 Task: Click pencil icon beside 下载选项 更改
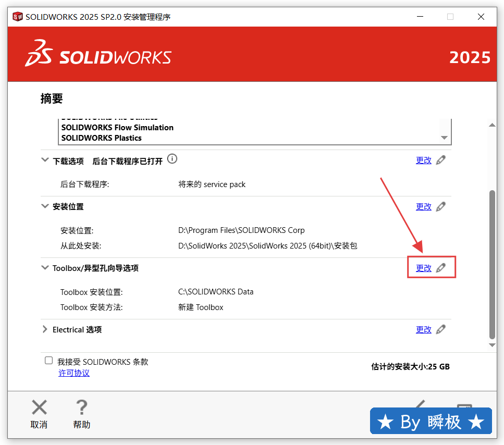441,160
